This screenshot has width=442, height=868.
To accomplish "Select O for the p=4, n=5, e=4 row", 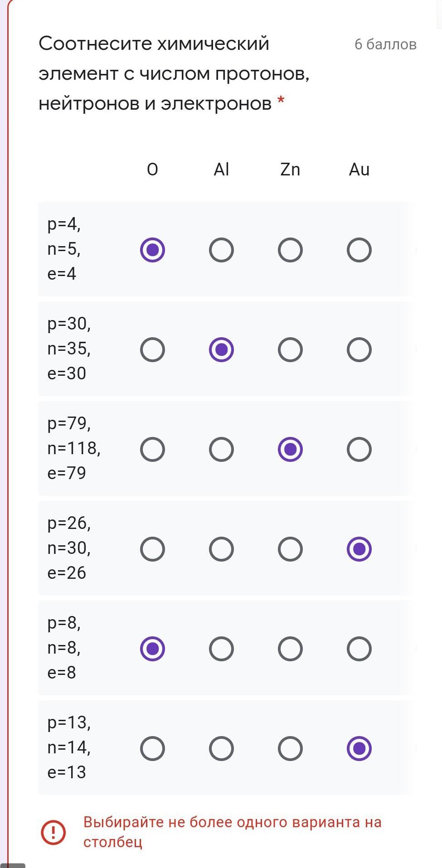I will [152, 250].
